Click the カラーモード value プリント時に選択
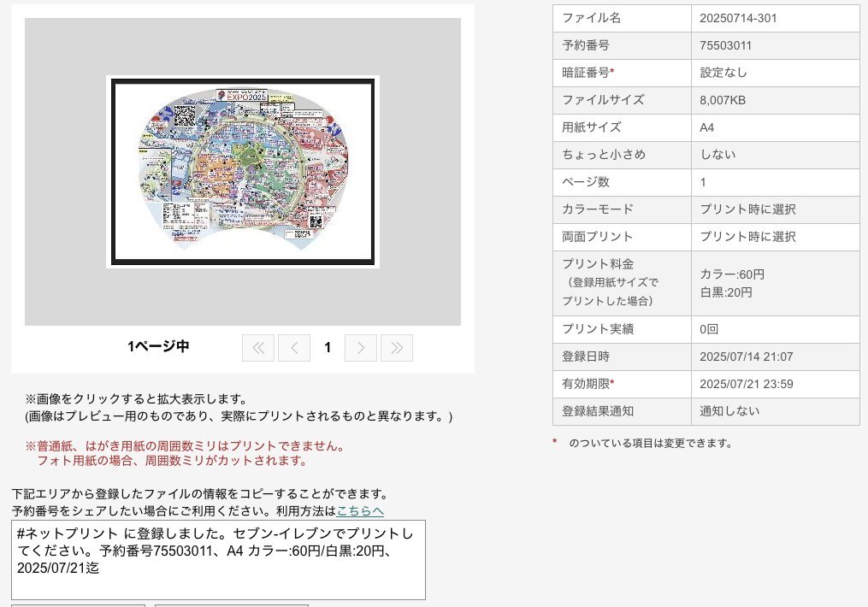The width and height of the screenshot is (868, 607). click(x=748, y=209)
